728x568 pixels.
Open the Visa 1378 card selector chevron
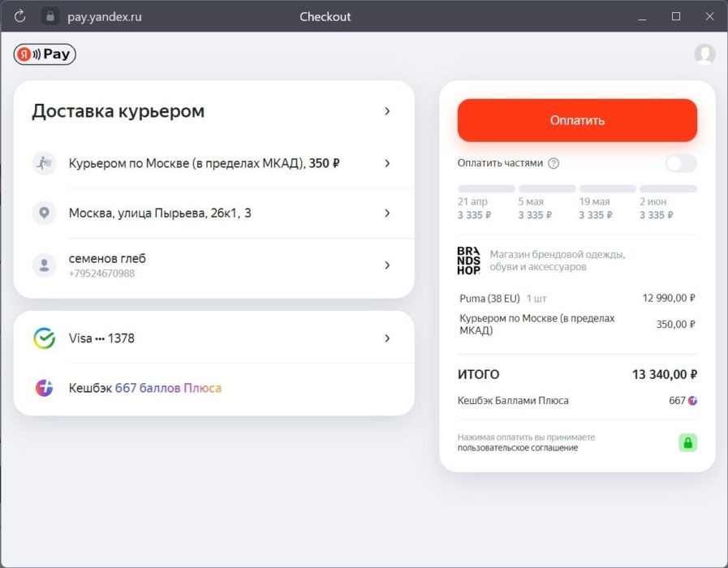[387, 338]
